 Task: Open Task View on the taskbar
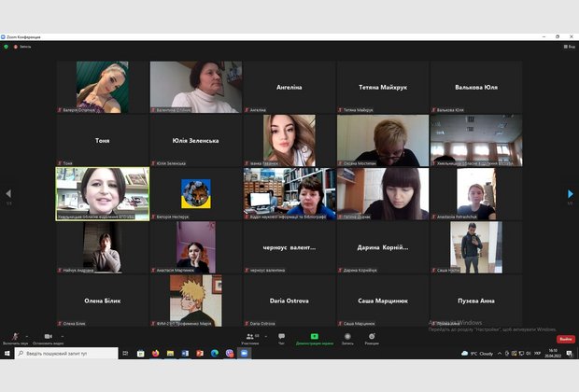point(125,353)
